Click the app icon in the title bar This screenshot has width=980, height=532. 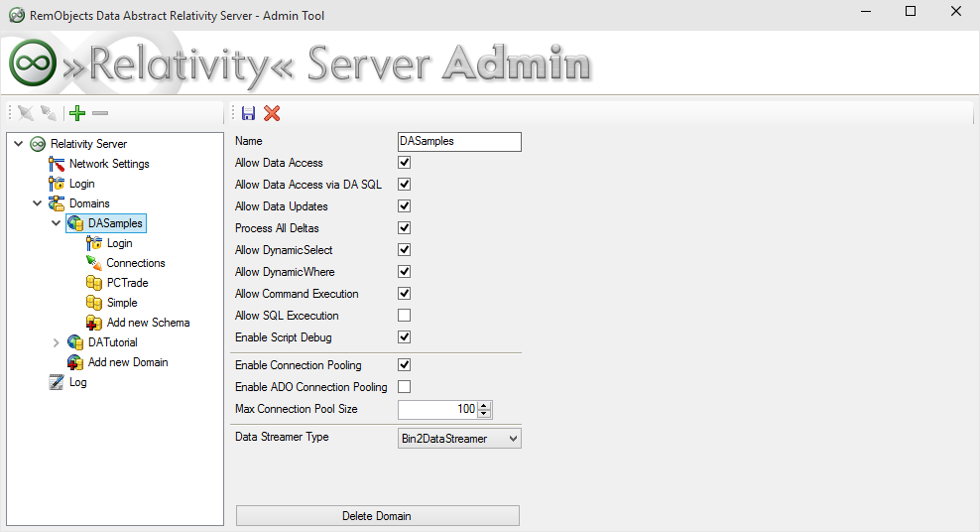(x=17, y=15)
